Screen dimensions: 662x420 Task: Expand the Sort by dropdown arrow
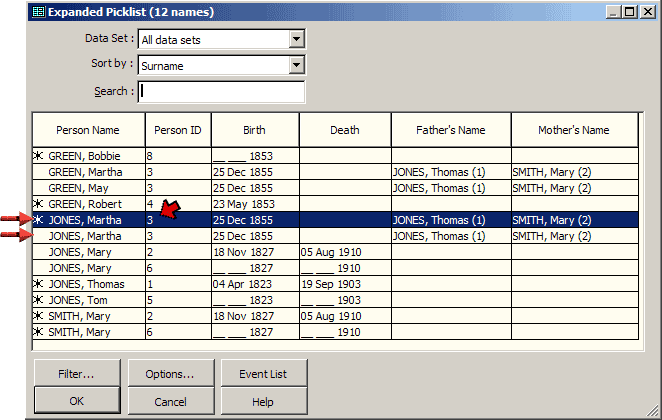(296, 66)
